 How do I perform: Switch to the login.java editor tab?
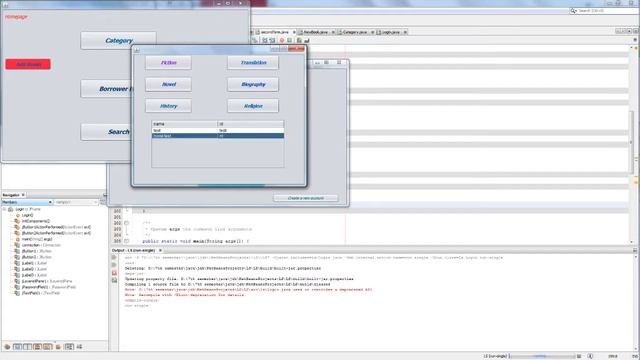tap(390, 32)
